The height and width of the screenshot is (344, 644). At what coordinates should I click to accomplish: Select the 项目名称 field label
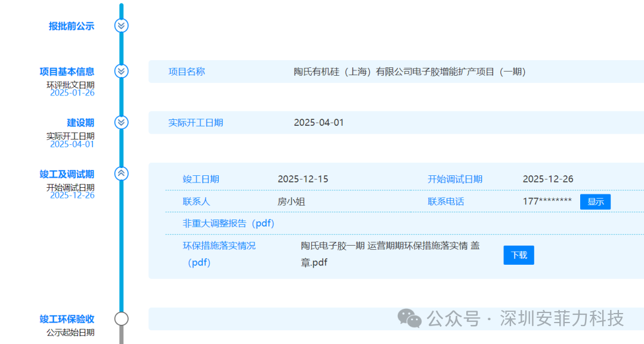point(187,72)
